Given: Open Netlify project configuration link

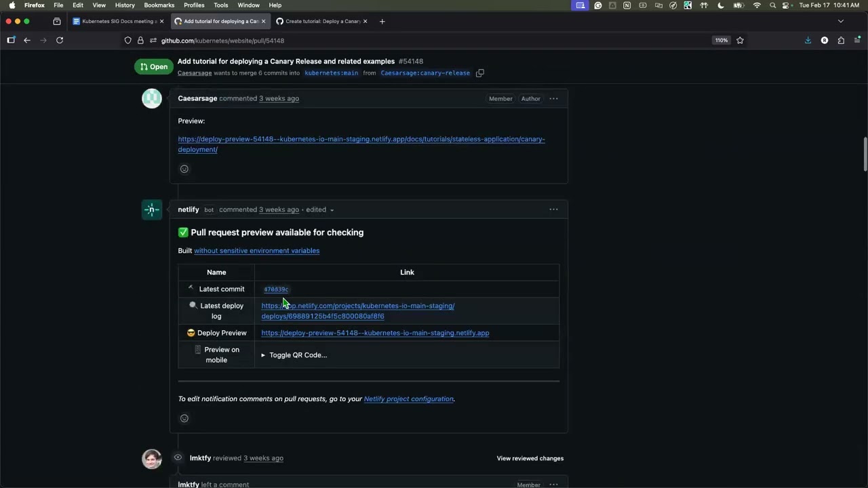Looking at the screenshot, I should pyautogui.click(x=409, y=399).
